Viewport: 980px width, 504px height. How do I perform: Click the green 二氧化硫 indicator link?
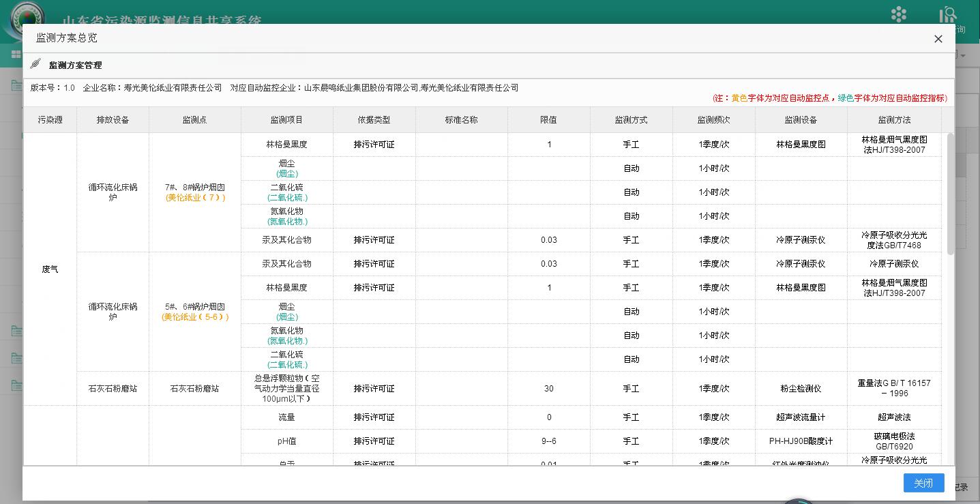286,197
